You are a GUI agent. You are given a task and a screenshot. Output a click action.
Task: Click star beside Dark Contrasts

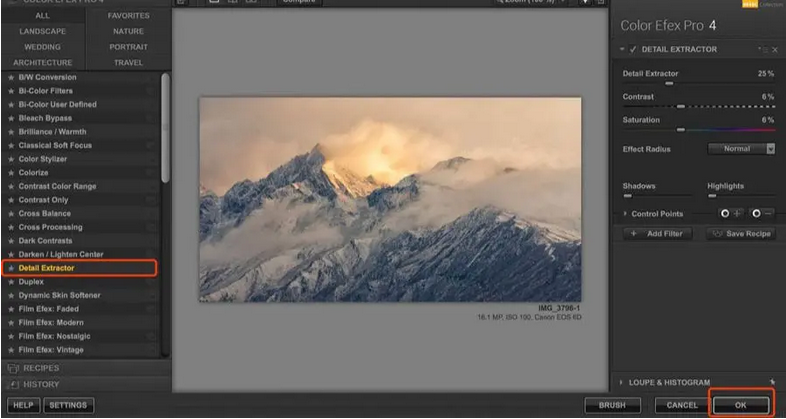(11, 241)
